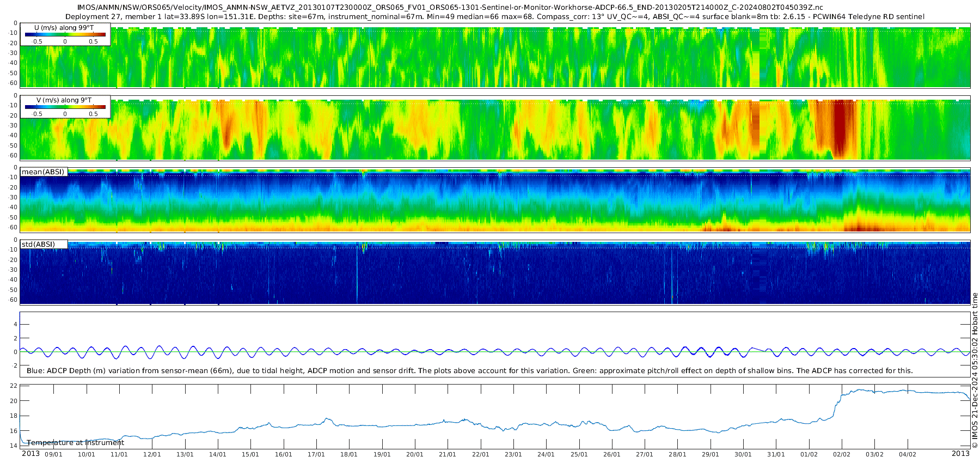Click the 'U (m/s) along 99°T' legend title
The image size is (980, 463).
pyautogui.click(x=64, y=27)
